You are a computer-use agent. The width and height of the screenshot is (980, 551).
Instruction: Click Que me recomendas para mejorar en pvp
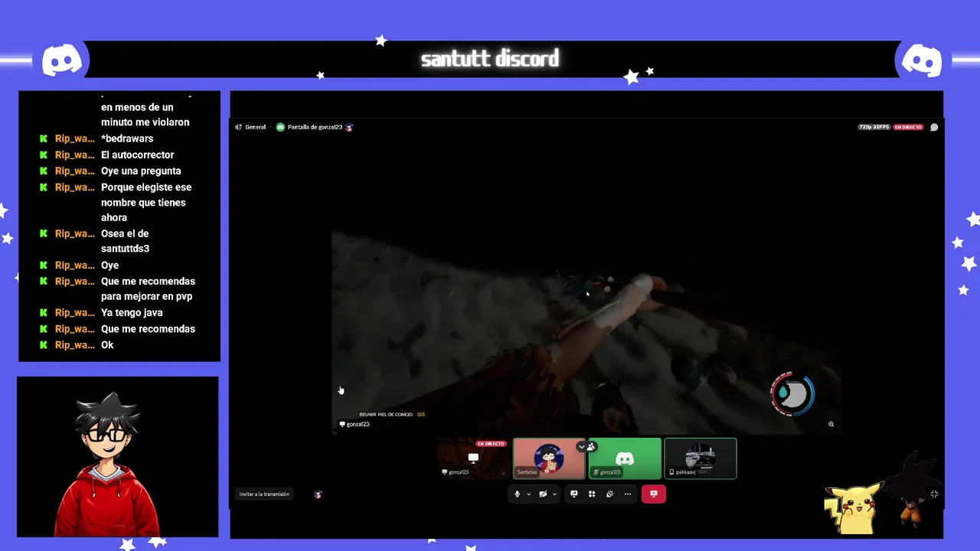coord(148,289)
